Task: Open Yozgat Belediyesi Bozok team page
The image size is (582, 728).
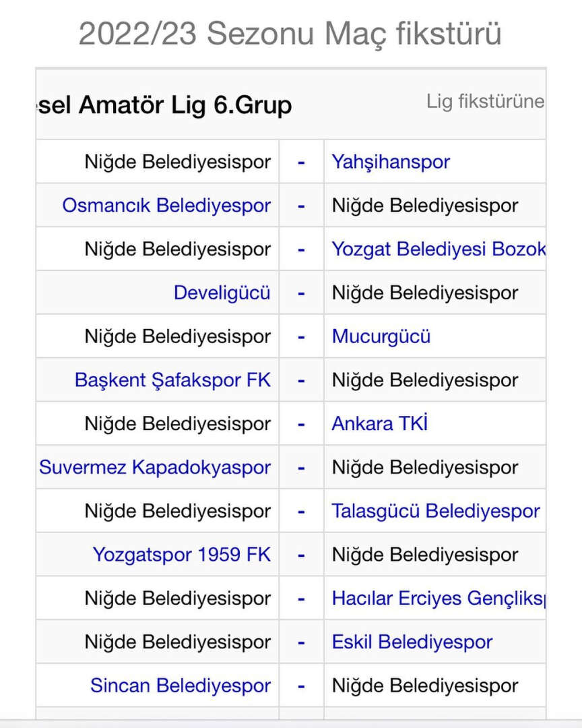Action: (x=438, y=249)
